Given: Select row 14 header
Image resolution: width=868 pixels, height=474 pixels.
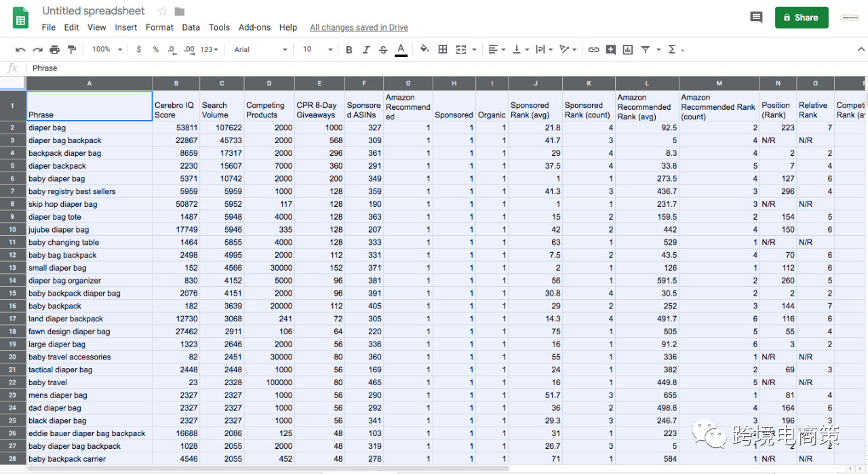Looking at the screenshot, I should (13, 281).
